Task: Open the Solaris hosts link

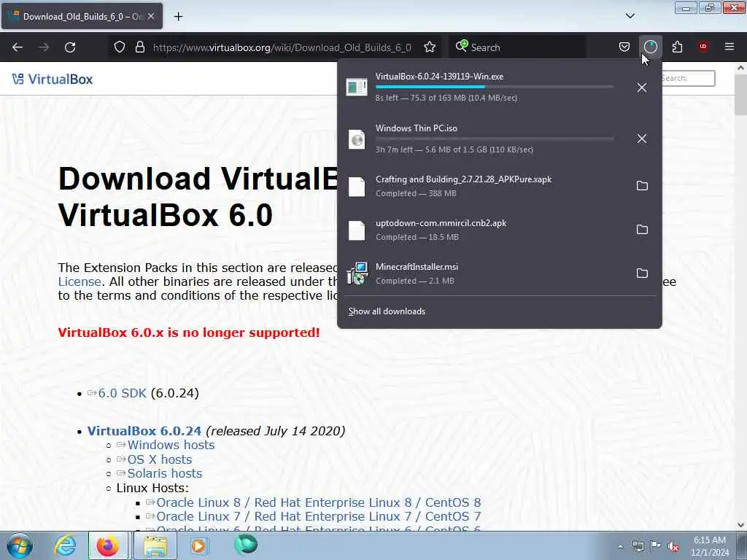Action: (164, 473)
